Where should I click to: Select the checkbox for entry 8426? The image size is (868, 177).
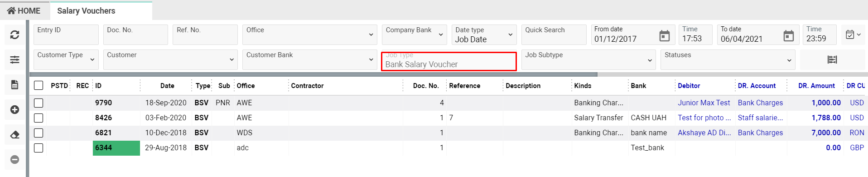(39, 118)
